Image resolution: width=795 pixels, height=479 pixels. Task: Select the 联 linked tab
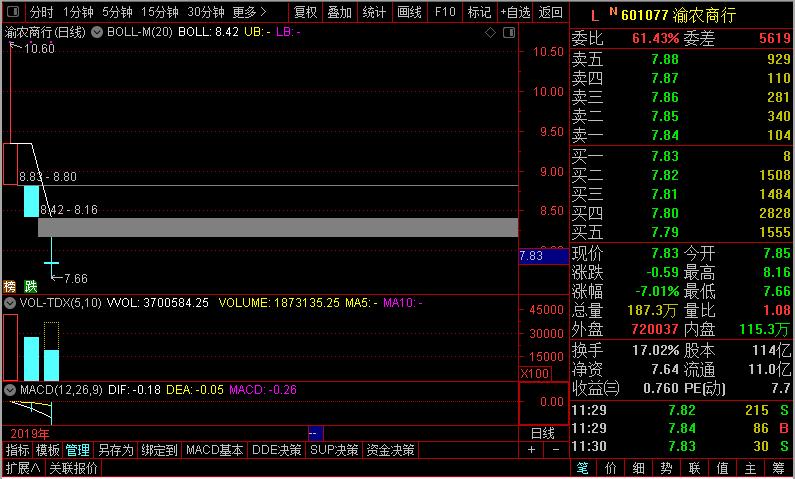(694, 468)
